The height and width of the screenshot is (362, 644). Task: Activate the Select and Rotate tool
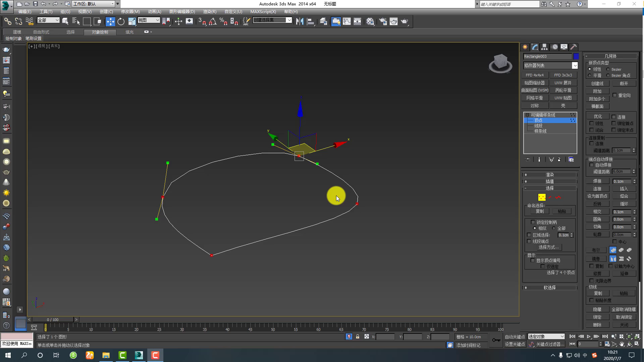(121, 21)
